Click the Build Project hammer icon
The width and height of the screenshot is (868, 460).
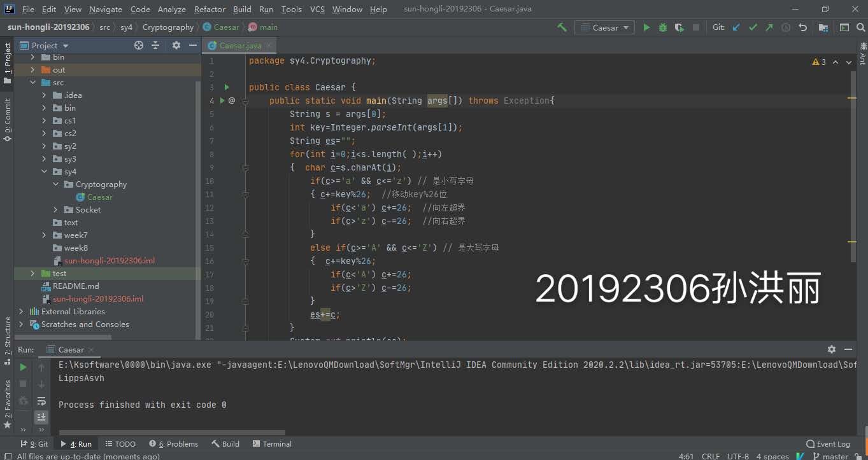[562, 27]
